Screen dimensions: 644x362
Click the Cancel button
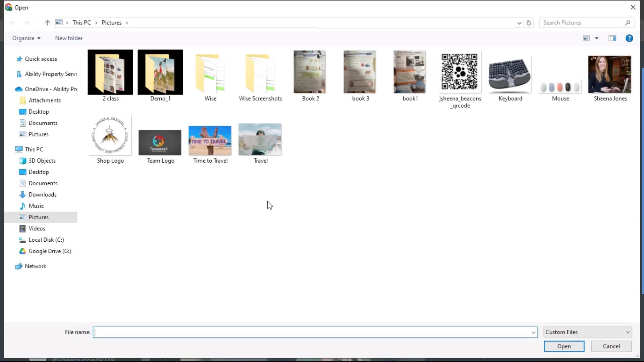611,346
